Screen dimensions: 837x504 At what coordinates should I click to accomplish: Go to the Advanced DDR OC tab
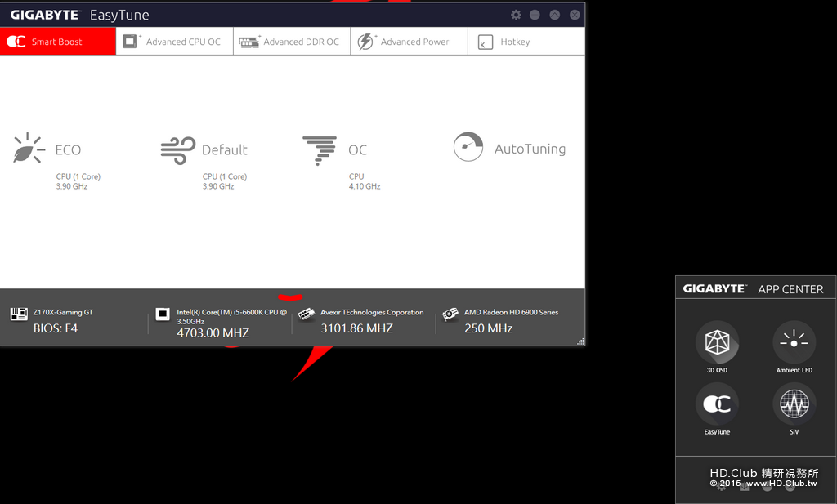click(x=292, y=42)
